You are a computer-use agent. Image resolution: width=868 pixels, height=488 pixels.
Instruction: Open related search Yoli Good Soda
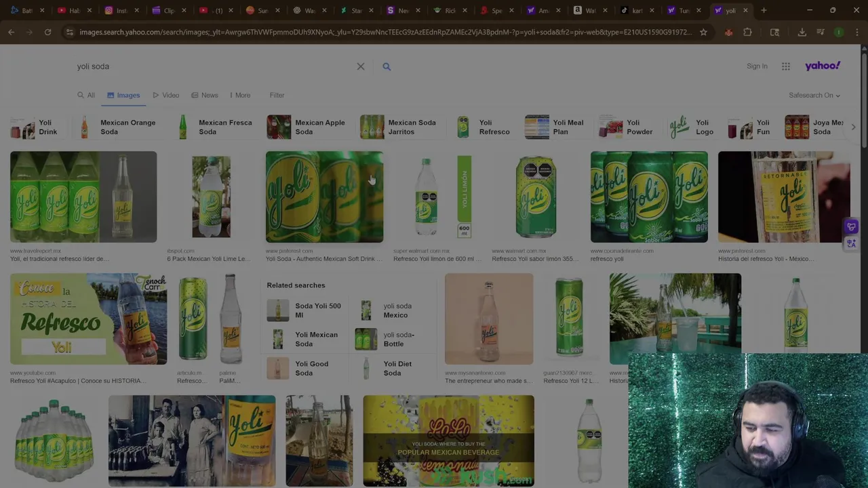coord(306,368)
